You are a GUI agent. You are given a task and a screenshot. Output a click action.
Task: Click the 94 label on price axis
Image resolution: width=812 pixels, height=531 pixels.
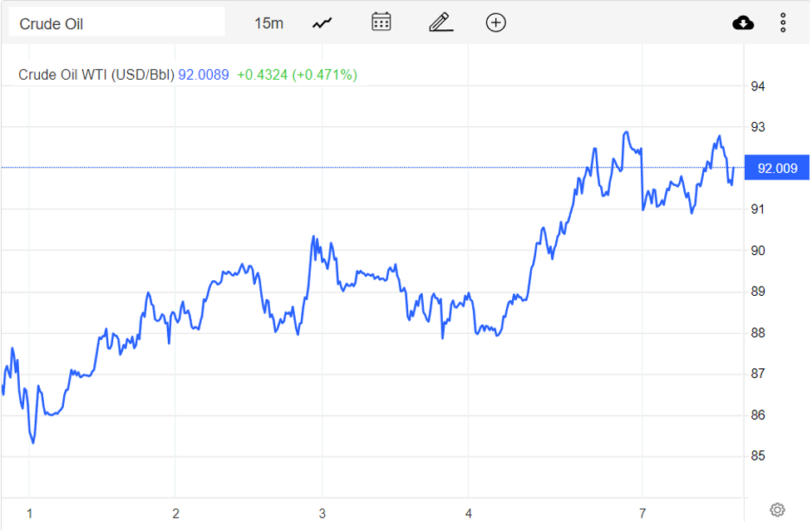tap(758, 86)
